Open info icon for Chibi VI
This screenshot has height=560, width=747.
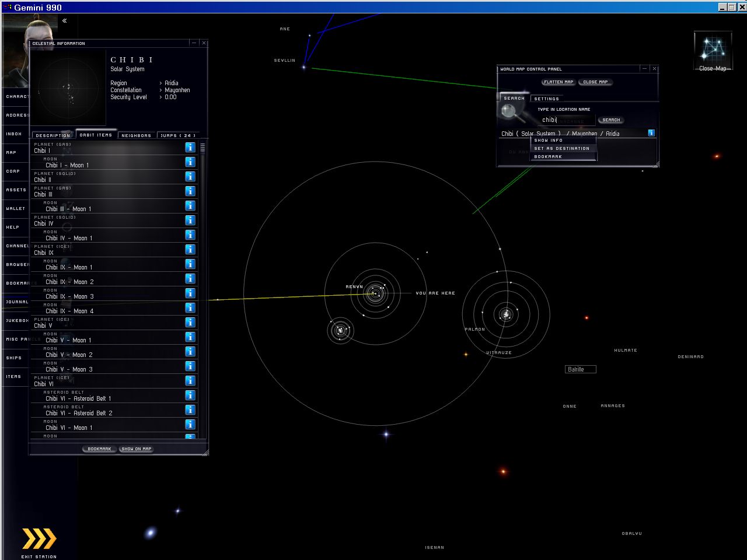190,381
